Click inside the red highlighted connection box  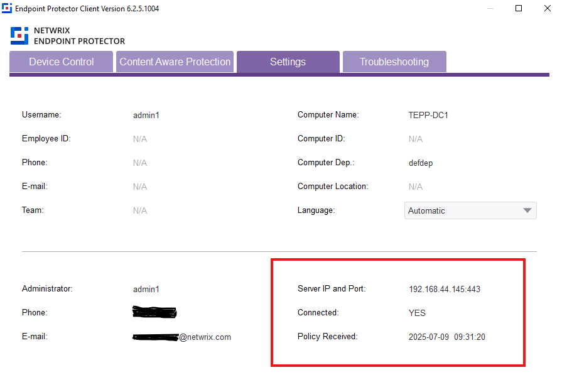pos(398,312)
